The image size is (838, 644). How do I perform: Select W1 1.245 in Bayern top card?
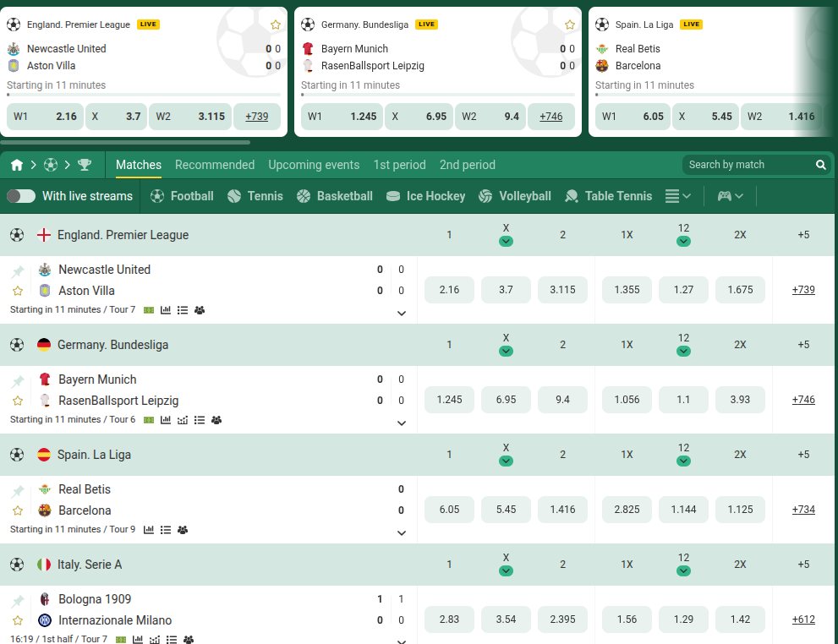[342, 117]
